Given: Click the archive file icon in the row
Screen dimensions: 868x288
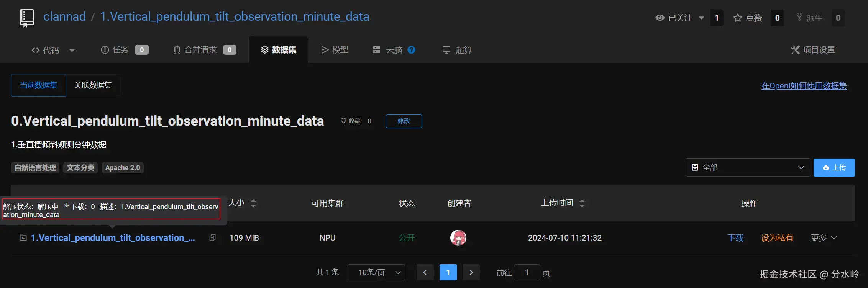Looking at the screenshot, I should (23, 238).
